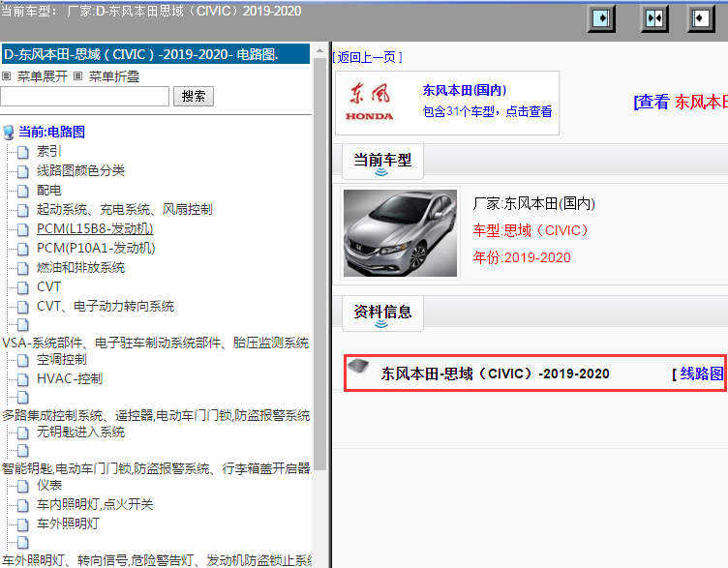
Task: Click the page icon beside 燃油和排放系统
Action: point(23,268)
